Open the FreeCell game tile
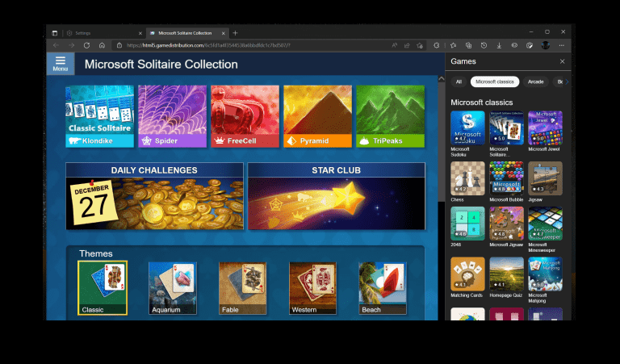The image size is (620, 364). click(x=245, y=116)
